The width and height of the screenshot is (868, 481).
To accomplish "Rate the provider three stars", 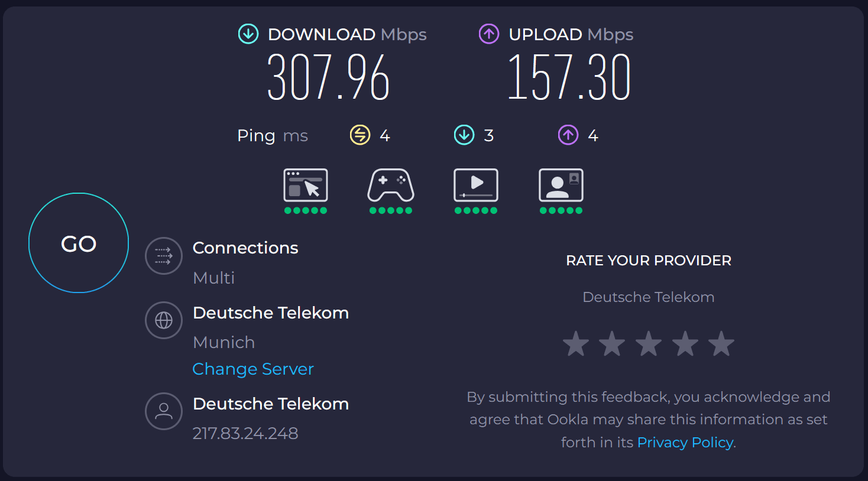I will click(x=649, y=344).
